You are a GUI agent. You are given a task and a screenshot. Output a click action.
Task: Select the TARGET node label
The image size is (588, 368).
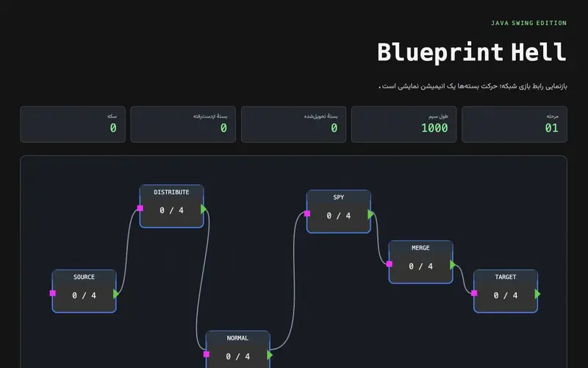[x=506, y=277]
